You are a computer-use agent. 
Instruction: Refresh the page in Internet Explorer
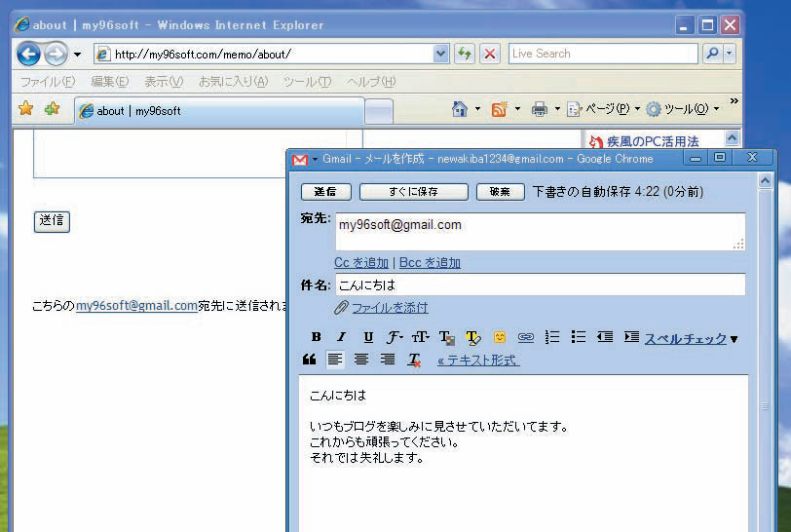[464, 54]
